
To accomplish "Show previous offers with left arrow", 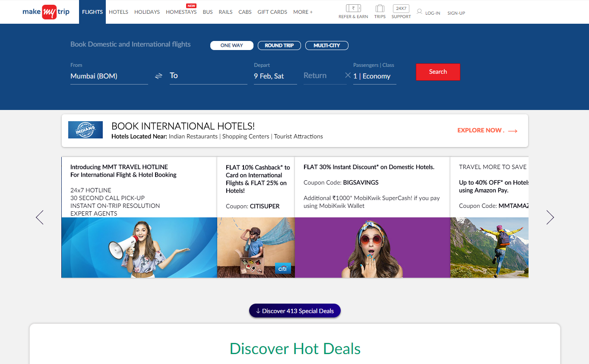I will tap(40, 217).
